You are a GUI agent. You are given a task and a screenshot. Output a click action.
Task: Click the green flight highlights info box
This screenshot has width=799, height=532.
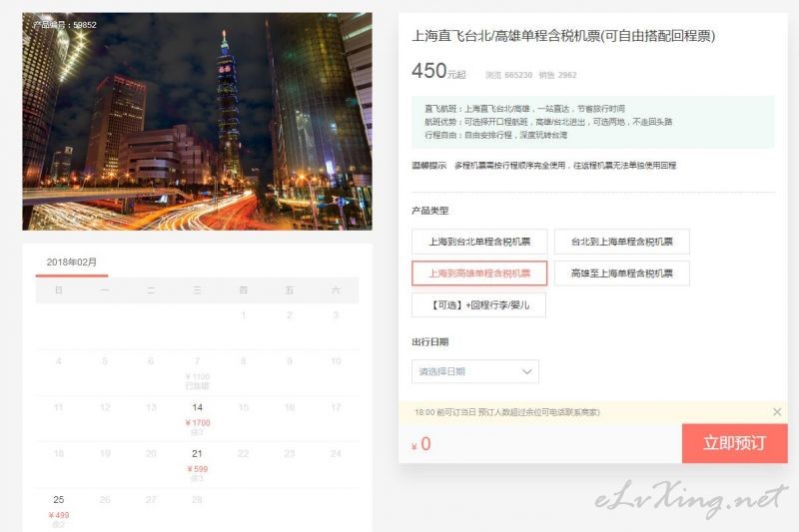(593, 122)
